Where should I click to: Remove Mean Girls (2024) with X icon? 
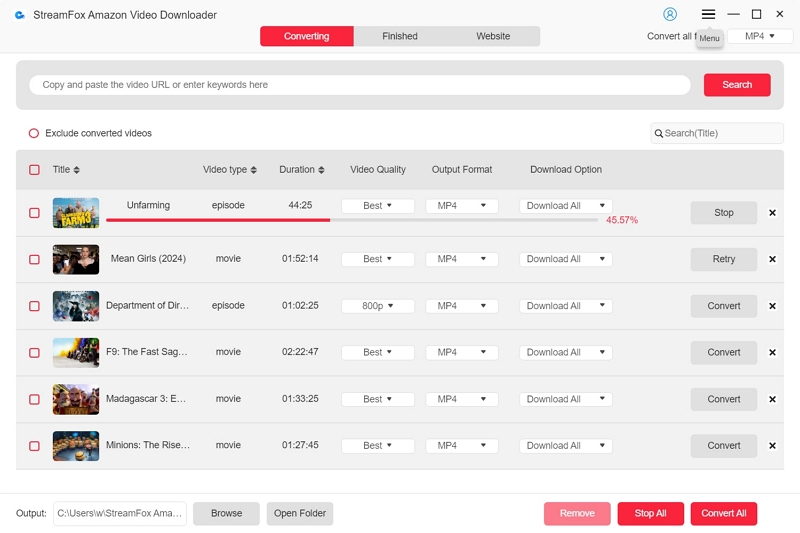772,259
